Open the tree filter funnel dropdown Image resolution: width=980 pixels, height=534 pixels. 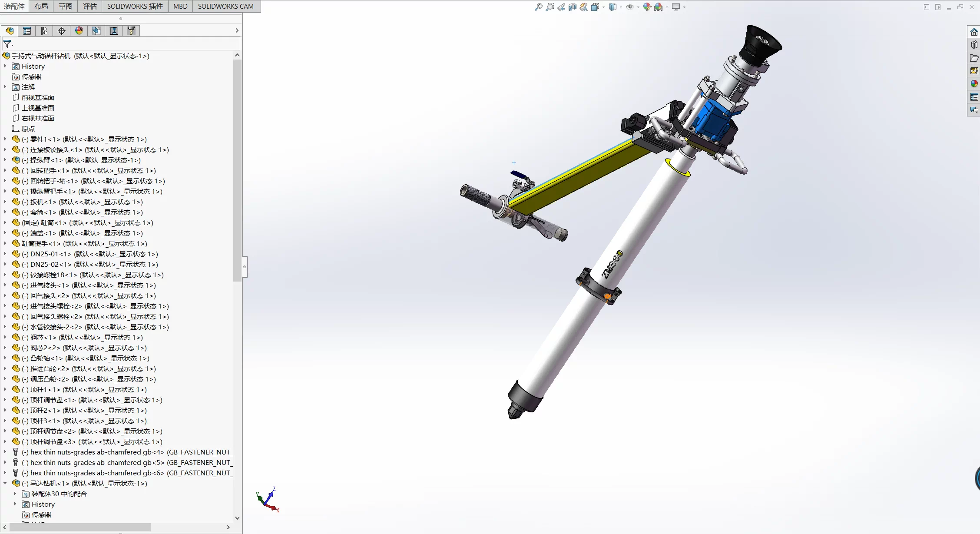(8, 44)
